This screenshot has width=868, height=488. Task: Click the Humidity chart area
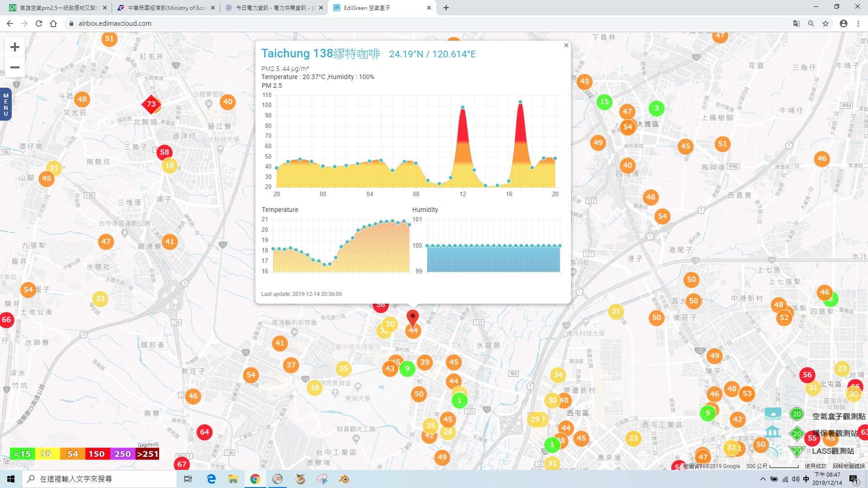[493, 245]
